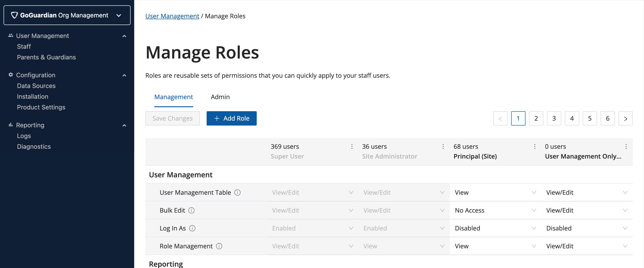Open Principal (Site) Log In As dropdown
Screen dimensions: 644x268
click(x=496, y=228)
